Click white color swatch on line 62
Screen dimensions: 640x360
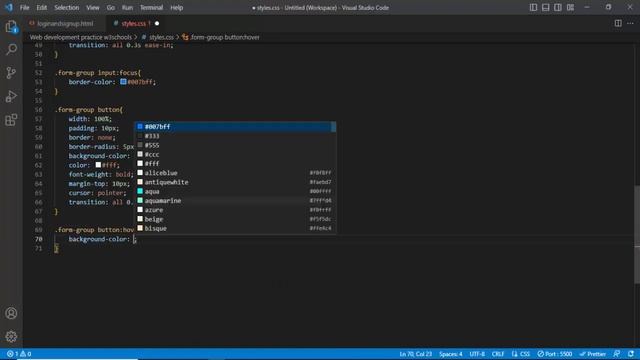(x=98, y=165)
